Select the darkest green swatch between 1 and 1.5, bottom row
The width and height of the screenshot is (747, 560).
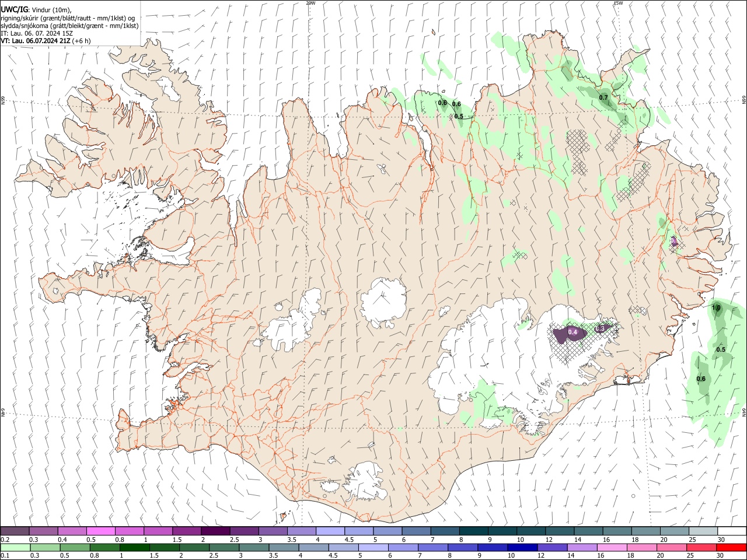(134, 547)
